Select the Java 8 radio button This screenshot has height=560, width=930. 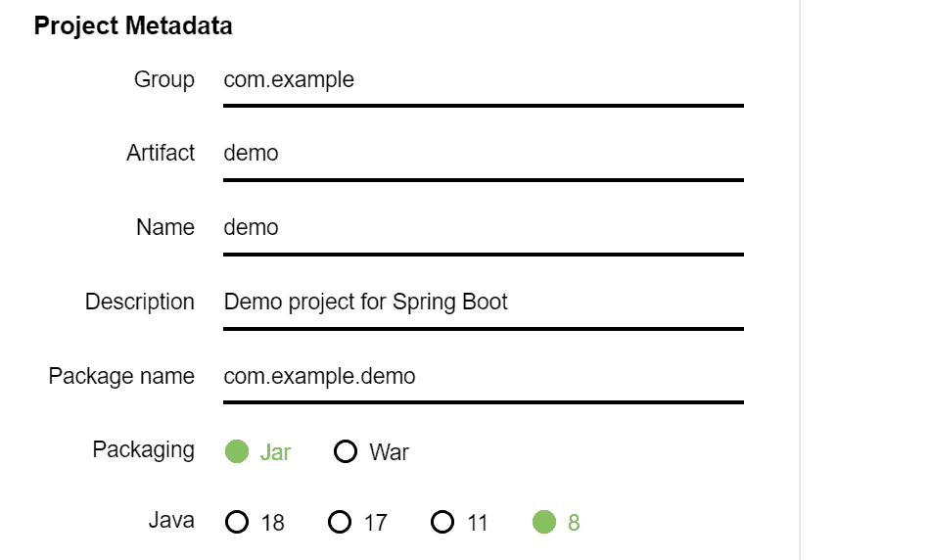pos(544,522)
